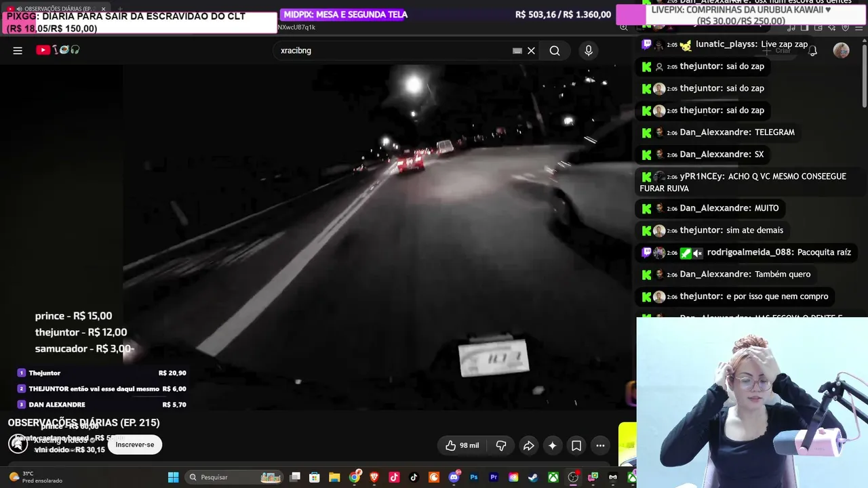Like the video with 98 mil likes
868x488 pixels.
pyautogui.click(x=461, y=445)
